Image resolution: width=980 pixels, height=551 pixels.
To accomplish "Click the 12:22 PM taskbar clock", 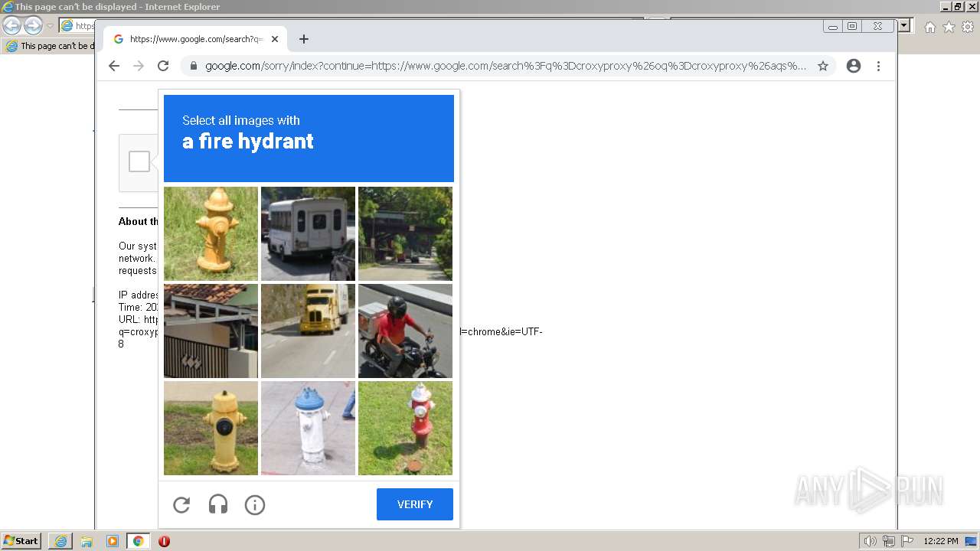I will (941, 541).
